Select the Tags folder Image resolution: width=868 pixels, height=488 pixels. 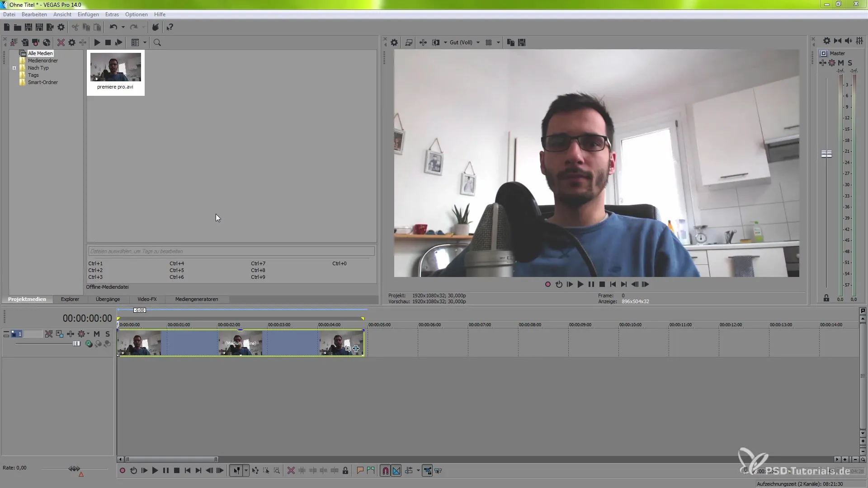[x=33, y=75]
